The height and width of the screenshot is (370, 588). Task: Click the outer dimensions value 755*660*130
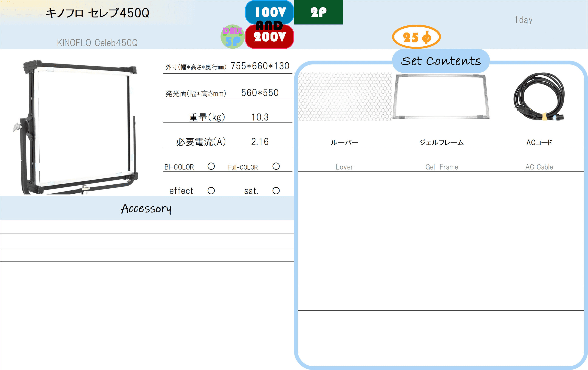pos(260,66)
